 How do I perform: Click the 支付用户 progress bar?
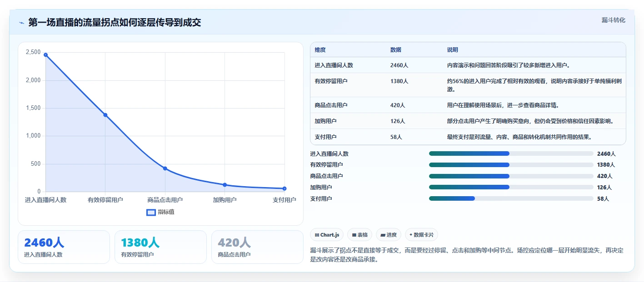(x=511, y=198)
